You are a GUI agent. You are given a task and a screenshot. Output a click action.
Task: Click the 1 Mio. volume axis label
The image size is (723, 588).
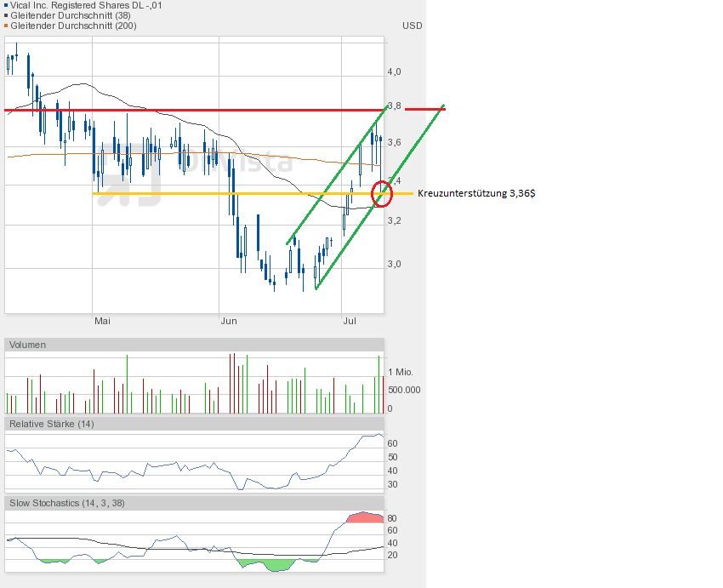[402, 373]
